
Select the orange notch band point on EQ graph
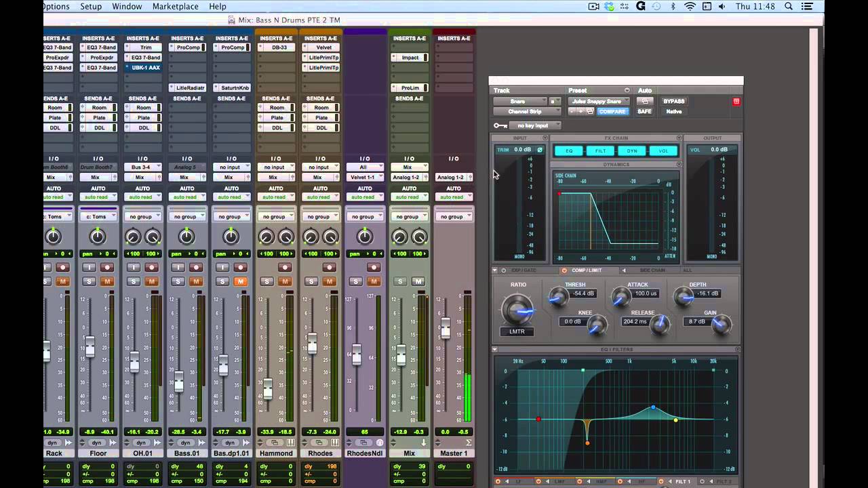point(587,443)
